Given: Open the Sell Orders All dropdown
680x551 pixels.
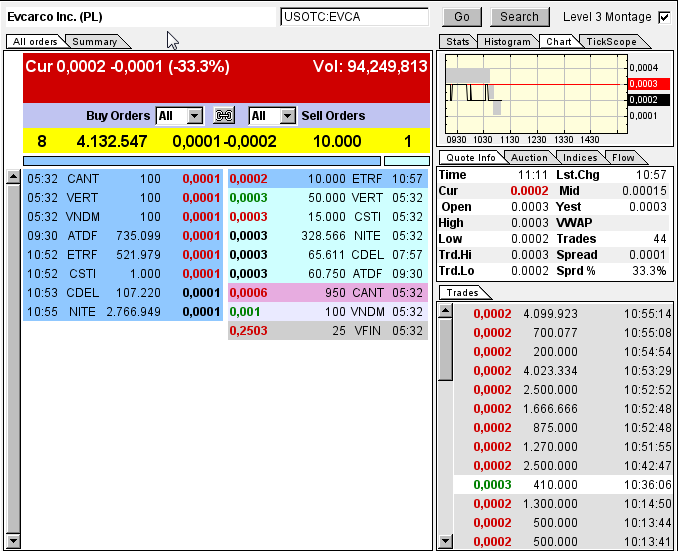Looking at the screenshot, I should 272,116.
